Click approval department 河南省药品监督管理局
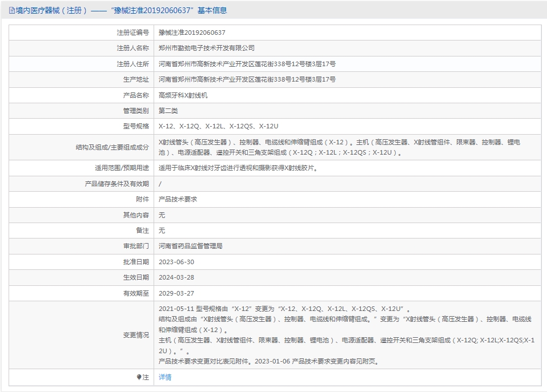The width and height of the screenshot is (547, 392). click(x=190, y=246)
